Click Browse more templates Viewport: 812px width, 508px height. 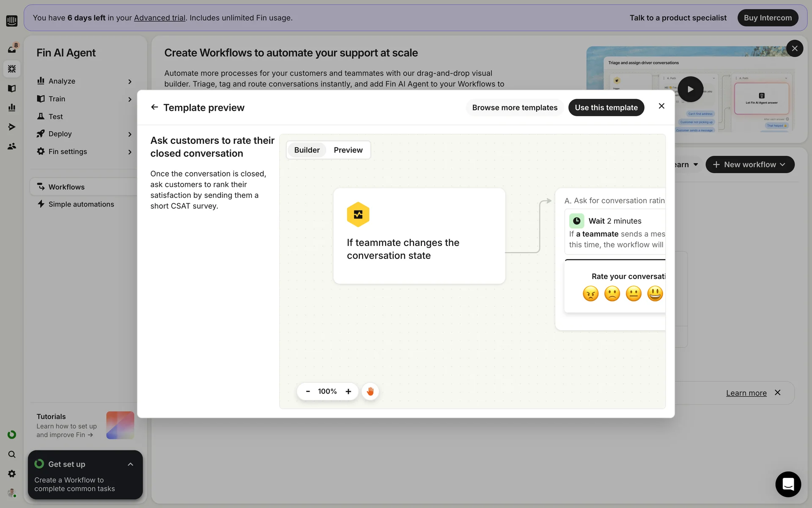pos(514,108)
